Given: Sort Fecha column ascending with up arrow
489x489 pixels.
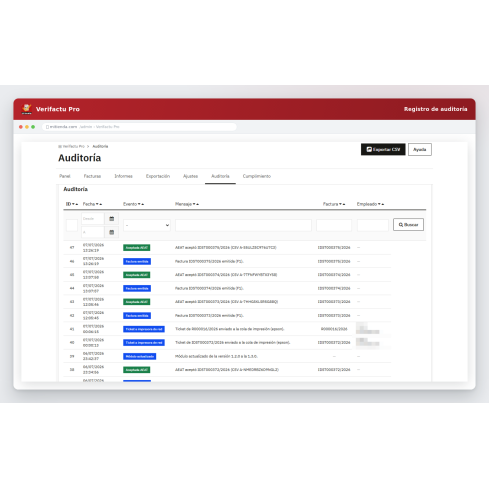Looking at the screenshot, I should 101,204.
